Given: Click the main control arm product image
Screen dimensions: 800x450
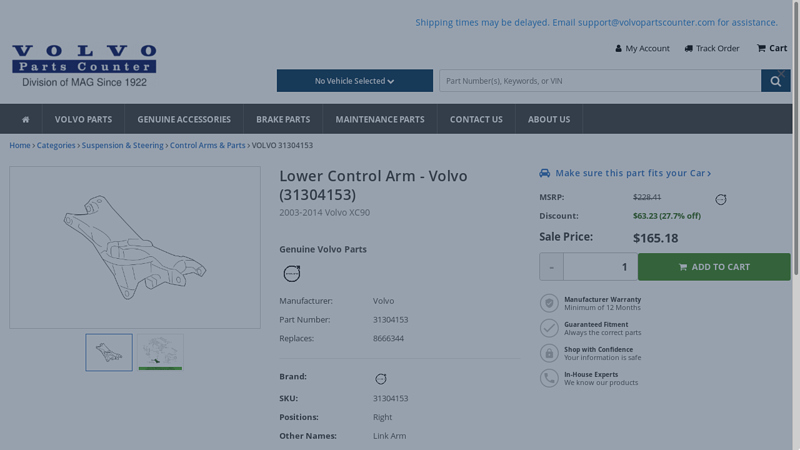Looking at the screenshot, I should coord(135,247).
